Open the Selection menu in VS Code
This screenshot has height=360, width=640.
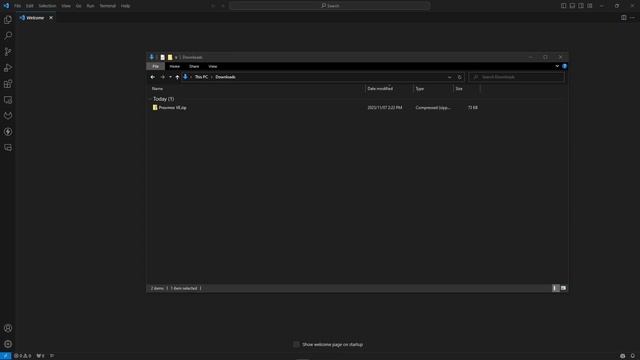[x=47, y=6]
